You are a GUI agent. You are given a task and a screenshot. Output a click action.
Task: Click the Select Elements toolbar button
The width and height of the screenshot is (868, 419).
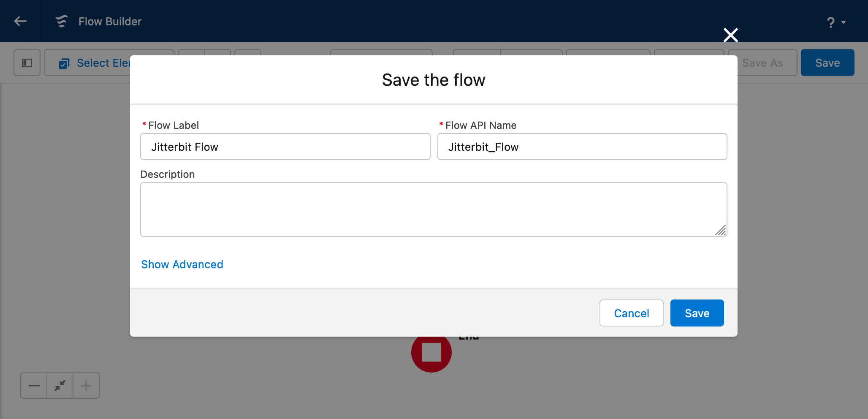93,63
